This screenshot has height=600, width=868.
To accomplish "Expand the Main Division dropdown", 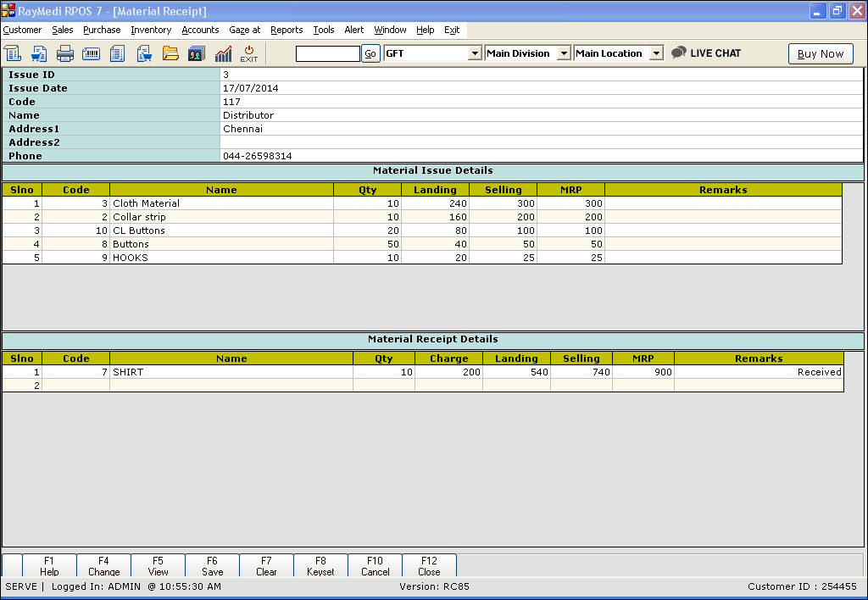I will [564, 53].
